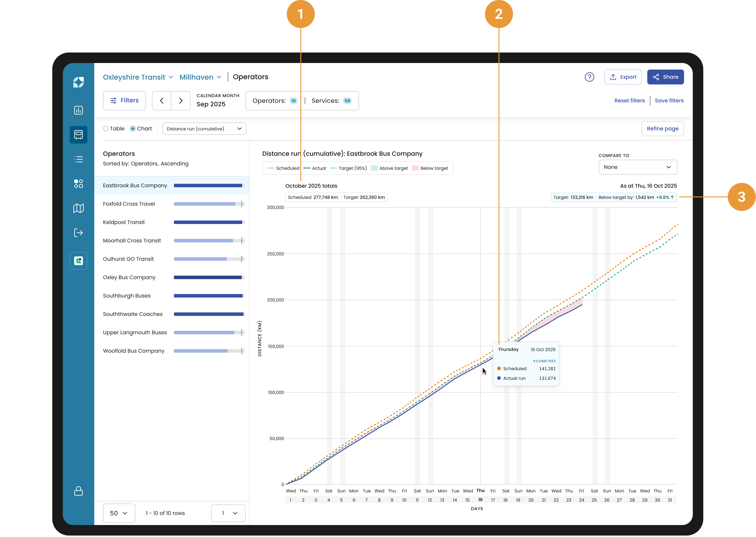Image resolution: width=756 pixels, height=537 pixels.
Task: Open the Distance run (cumulative) dropdown
Action: click(204, 129)
